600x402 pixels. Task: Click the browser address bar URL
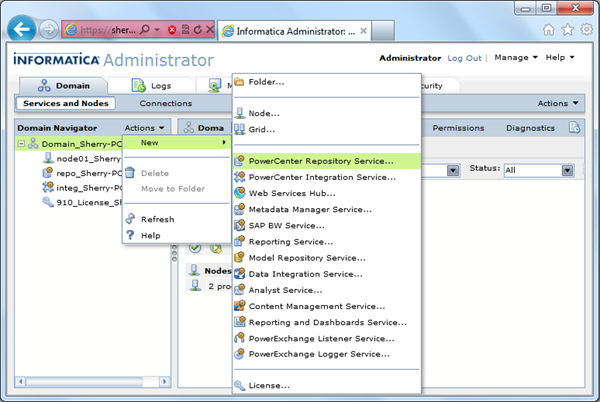[108, 29]
